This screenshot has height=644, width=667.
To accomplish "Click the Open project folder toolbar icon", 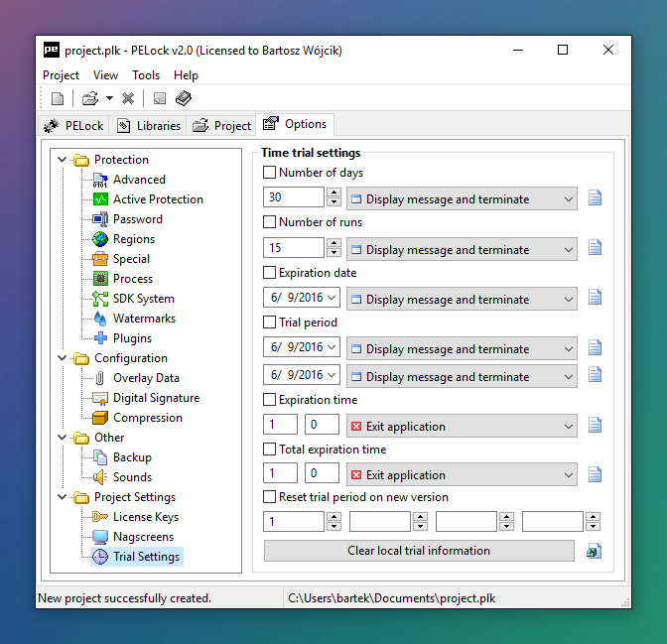I will tap(90, 98).
